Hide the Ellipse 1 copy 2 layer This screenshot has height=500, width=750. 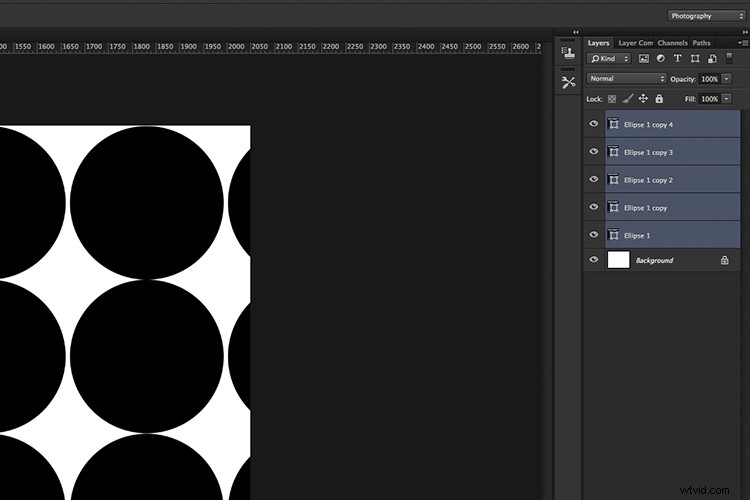coord(594,179)
